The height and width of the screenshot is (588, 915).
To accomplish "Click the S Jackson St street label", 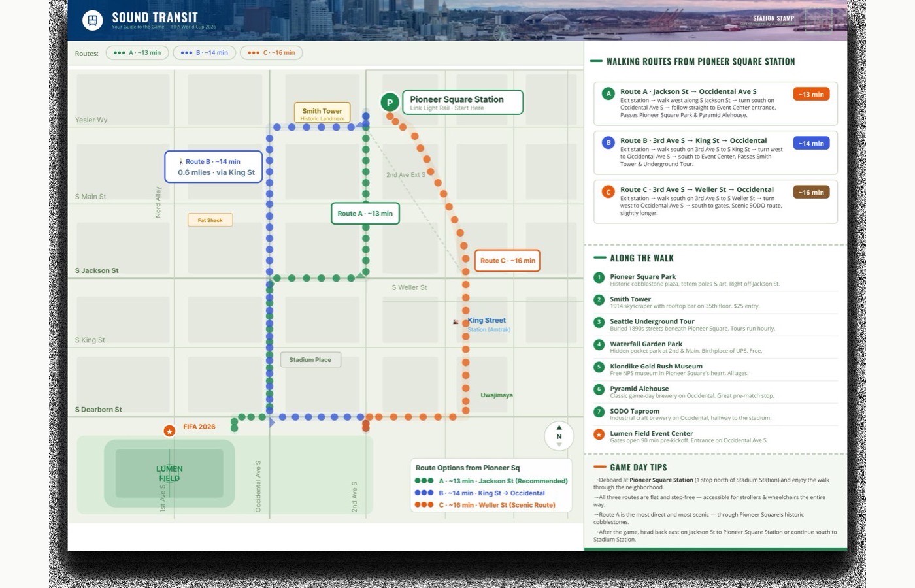I will 97,270.
